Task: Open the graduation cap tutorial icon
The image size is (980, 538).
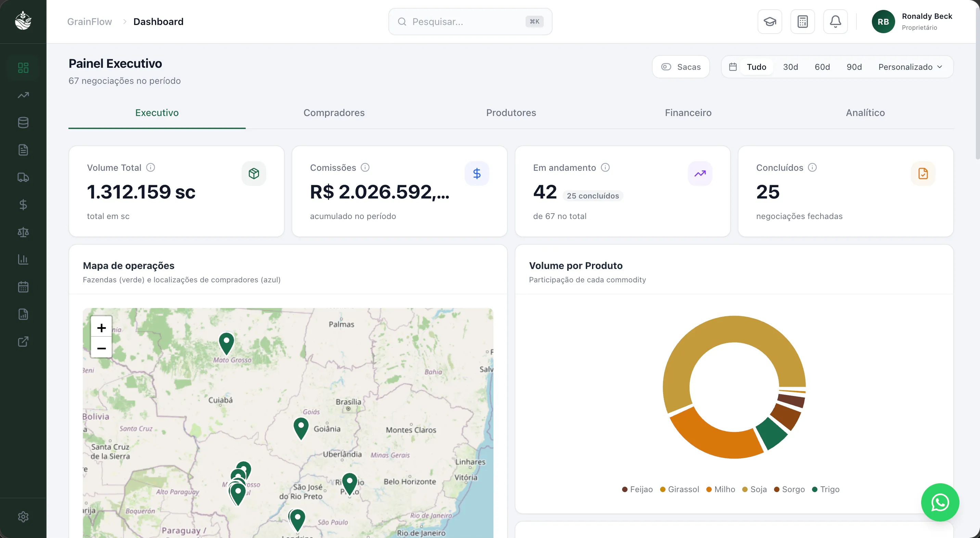Action: click(x=770, y=22)
